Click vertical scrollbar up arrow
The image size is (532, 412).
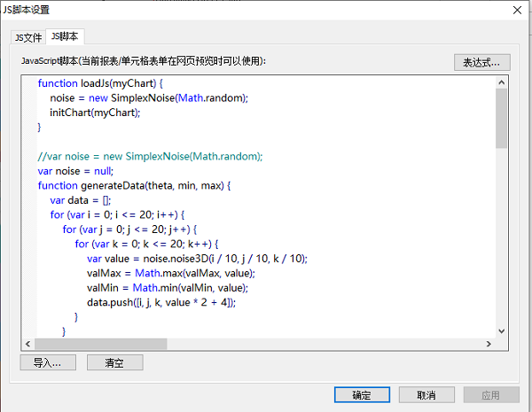tap(502, 82)
